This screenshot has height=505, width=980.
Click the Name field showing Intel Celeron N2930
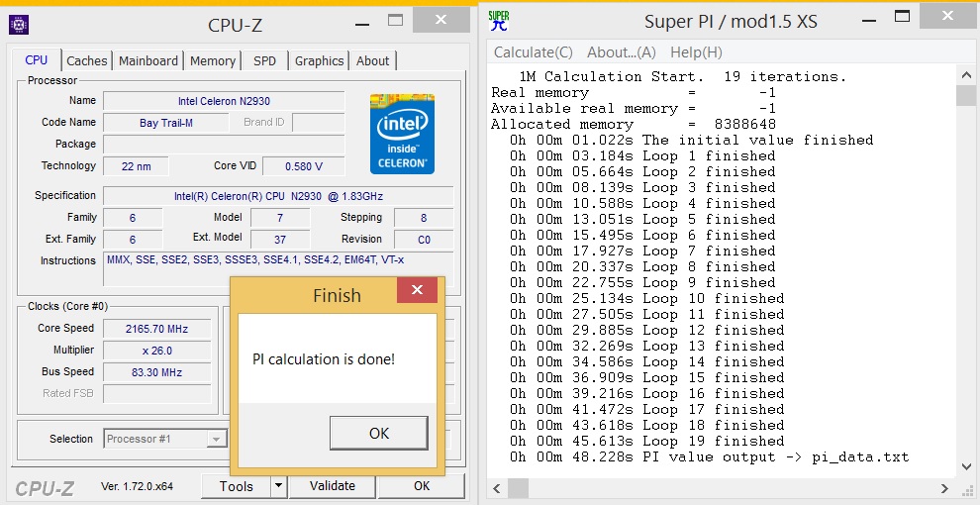[224, 101]
